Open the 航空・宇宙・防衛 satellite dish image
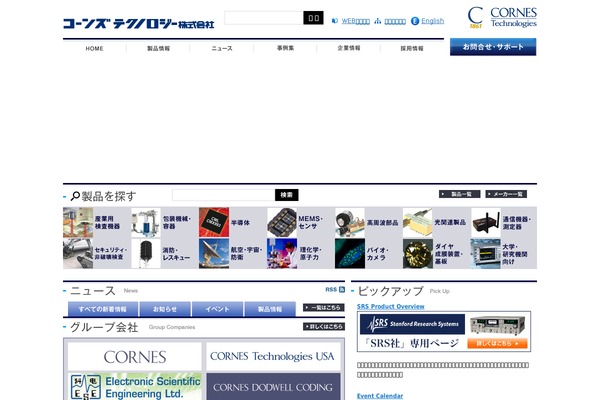Image resolution: width=600 pixels, height=400 pixels. tap(214, 253)
